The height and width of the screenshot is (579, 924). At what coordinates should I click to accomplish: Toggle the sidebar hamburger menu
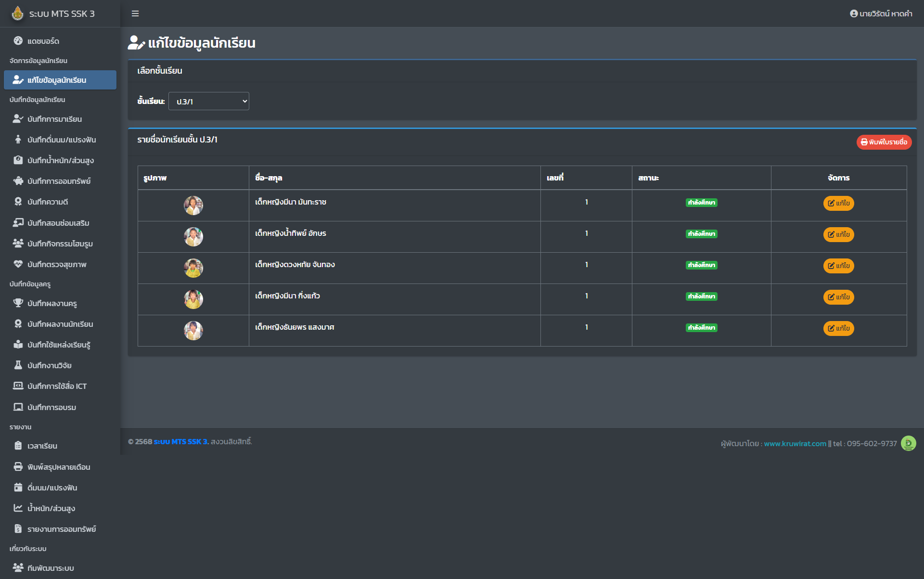pos(135,13)
